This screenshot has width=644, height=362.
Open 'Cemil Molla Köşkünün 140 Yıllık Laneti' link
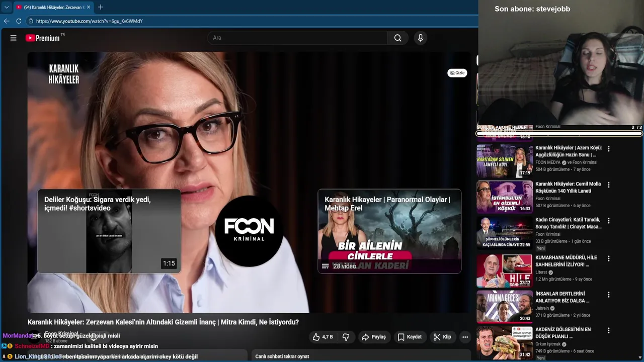click(568, 187)
